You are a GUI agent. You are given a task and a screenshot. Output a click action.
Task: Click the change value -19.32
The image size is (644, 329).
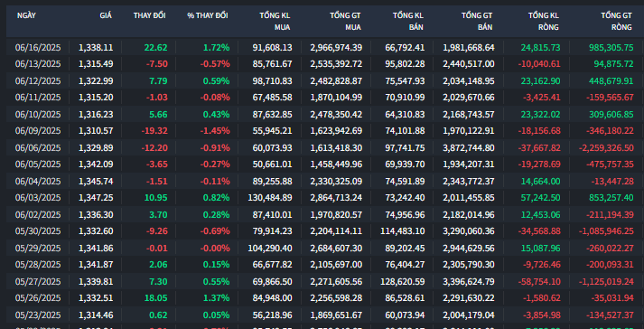[x=154, y=131]
